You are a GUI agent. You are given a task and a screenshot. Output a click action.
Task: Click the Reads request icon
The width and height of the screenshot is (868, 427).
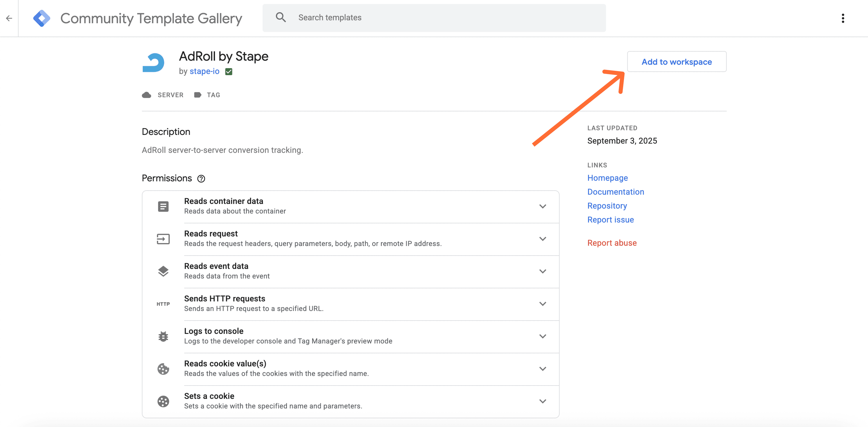tap(163, 239)
